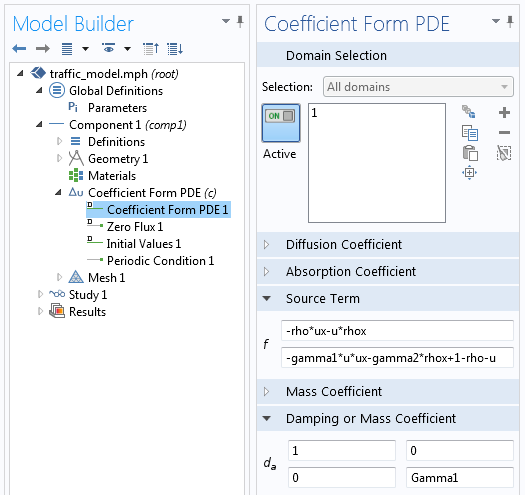
Task: Click the Study 1 icon
Action: (x=57, y=294)
